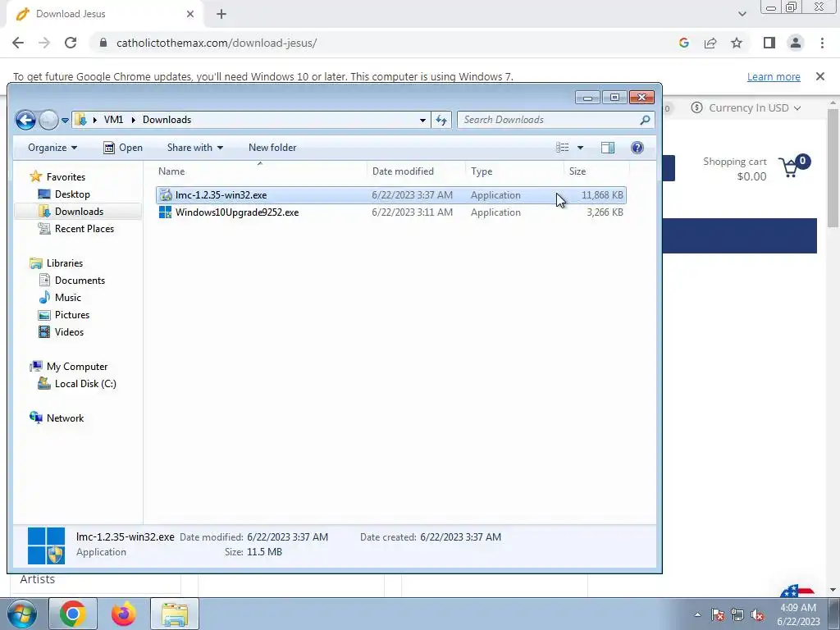Screen dimensions: 840x630
Task: Open Chrome's three-dot menu
Action: [x=822, y=43]
